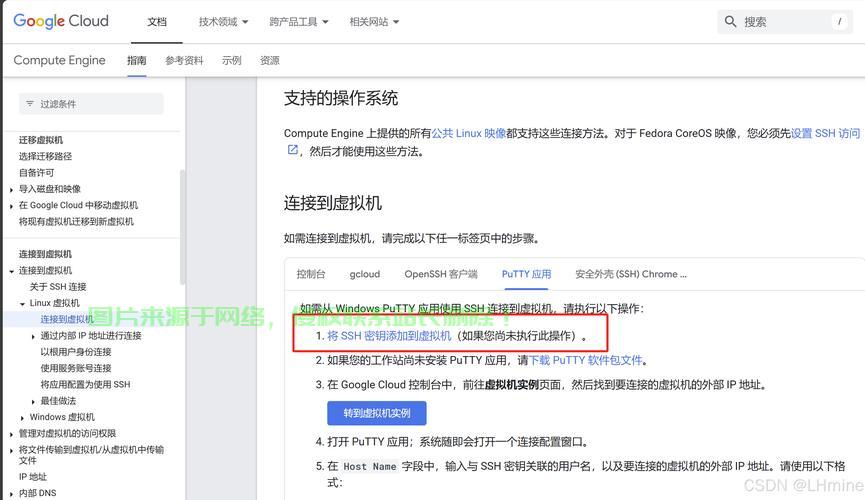Open the 将 SSH 密钥添加到虚拟机 link
The width and height of the screenshot is (865, 500).
click(389, 336)
